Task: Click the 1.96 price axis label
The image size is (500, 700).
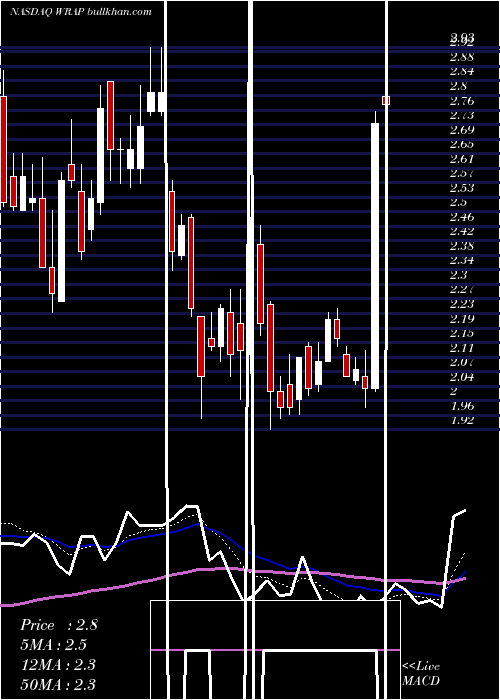Action: [462, 406]
